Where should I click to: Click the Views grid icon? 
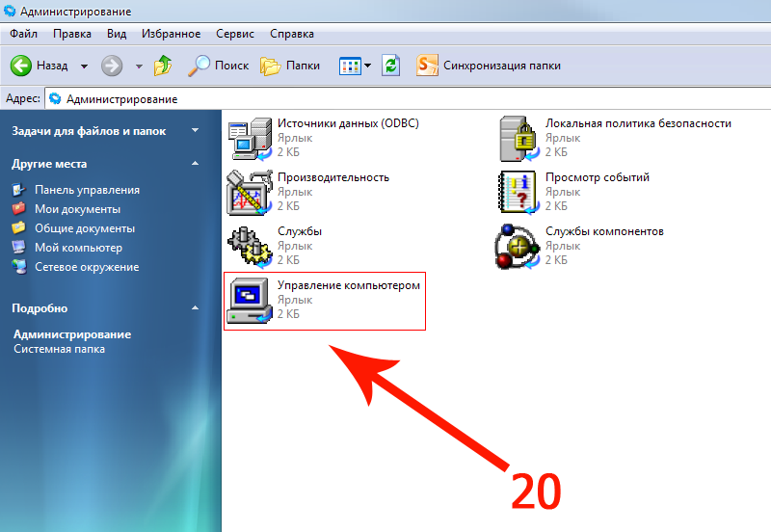350,66
